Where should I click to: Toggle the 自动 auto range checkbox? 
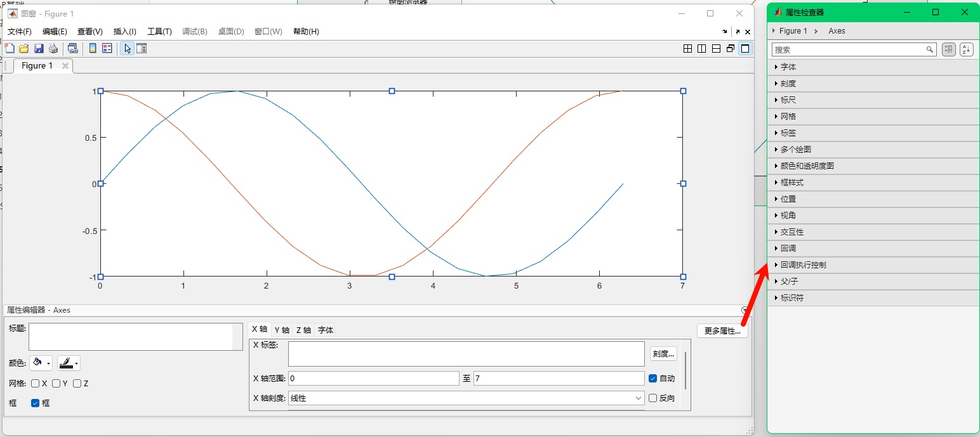(652, 379)
